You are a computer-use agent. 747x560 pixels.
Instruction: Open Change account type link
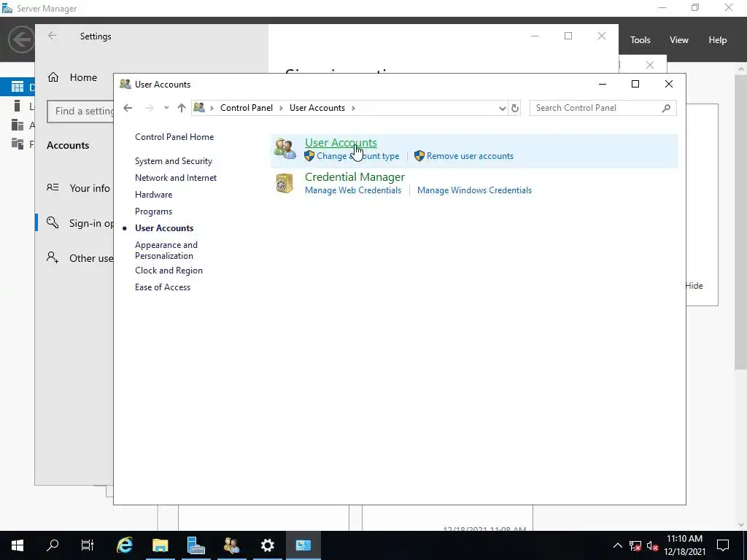[357, 156]
